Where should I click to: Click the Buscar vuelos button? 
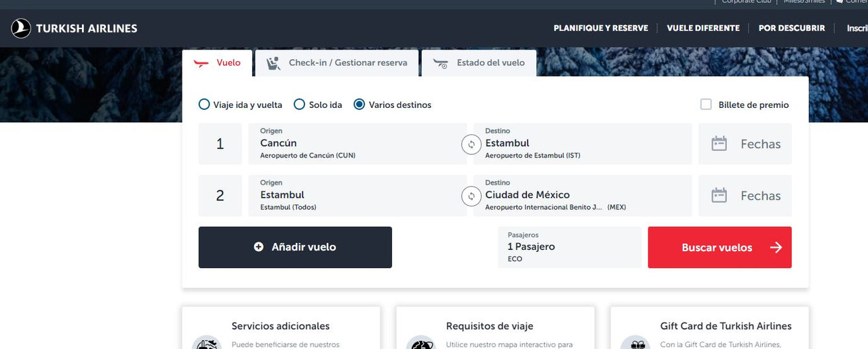(x=719, y=247)
